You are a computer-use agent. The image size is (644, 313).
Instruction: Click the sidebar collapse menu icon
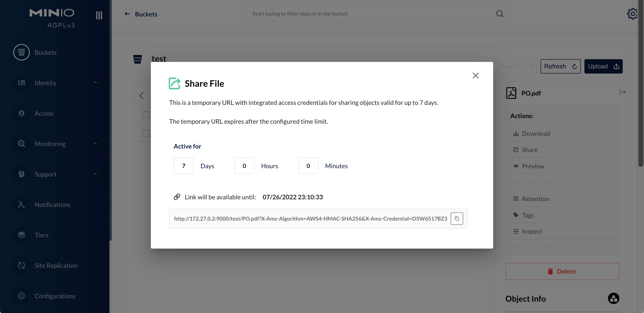tap(99, 15)
